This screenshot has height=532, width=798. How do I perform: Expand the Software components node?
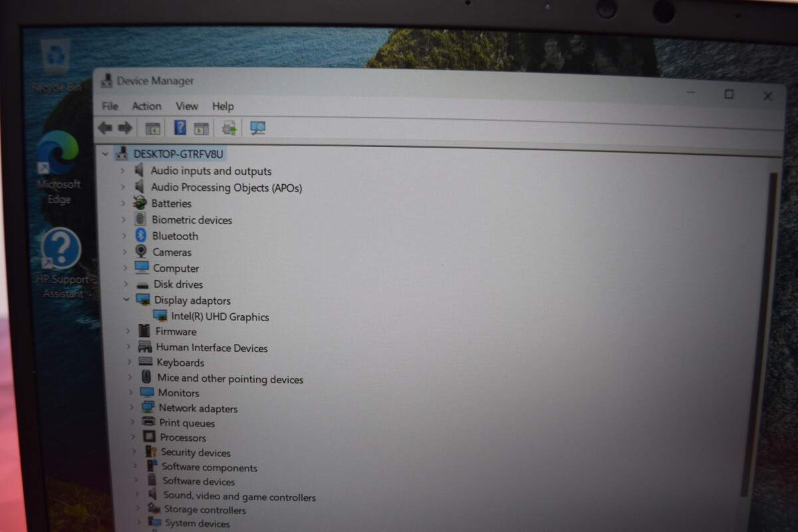click(134, 466)
